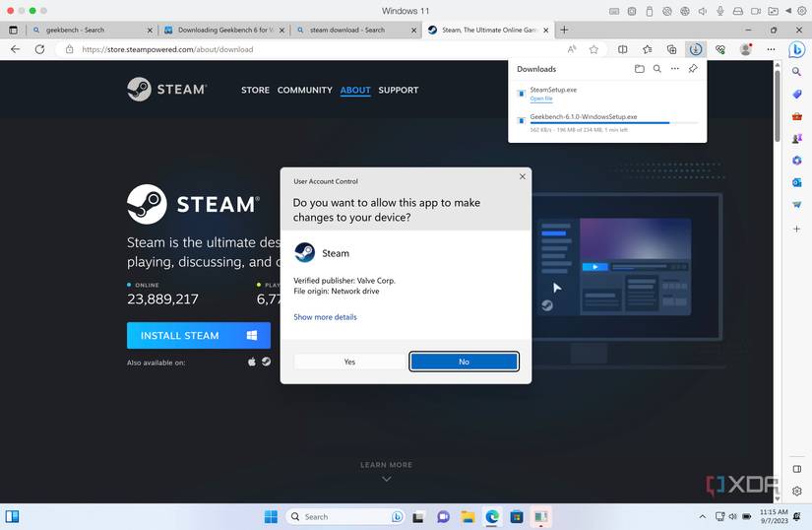Open Show more details link
Screen dimensions: 812x530
click(325, 317)
